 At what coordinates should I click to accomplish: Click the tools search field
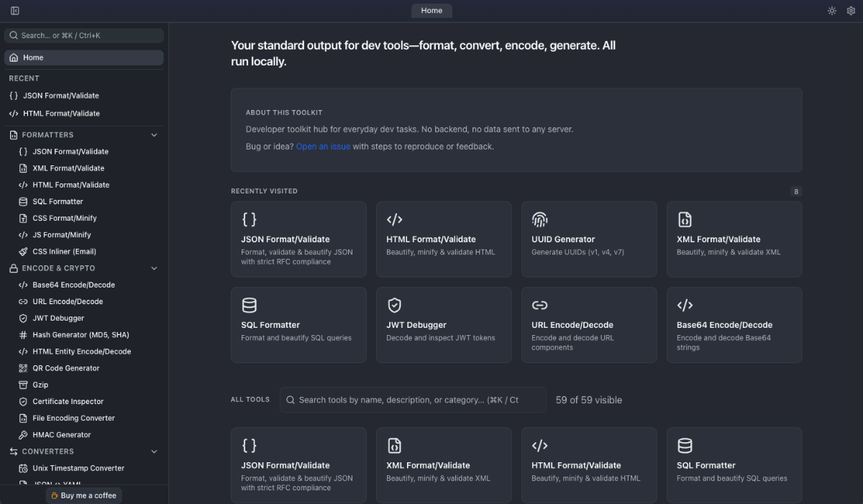click(413, 400)
